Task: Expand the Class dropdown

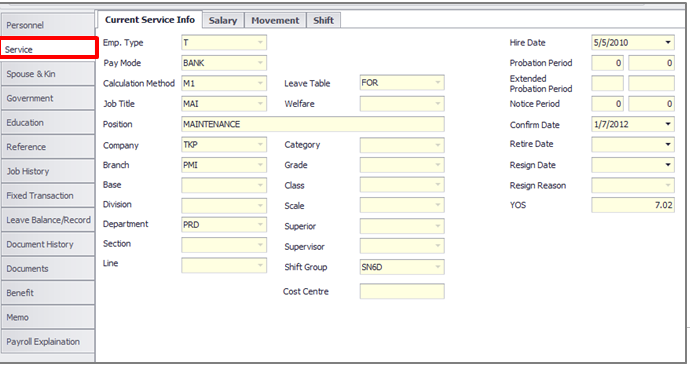Action: coord(438,185)
